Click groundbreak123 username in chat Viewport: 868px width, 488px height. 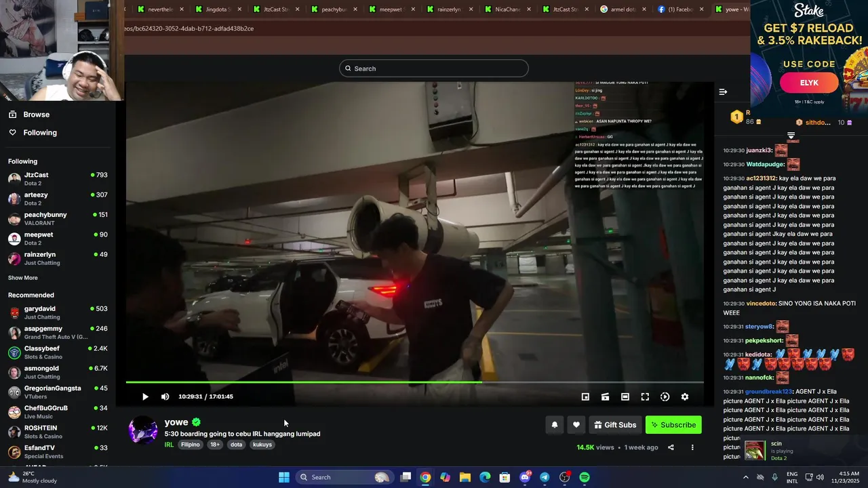[768, 392]
